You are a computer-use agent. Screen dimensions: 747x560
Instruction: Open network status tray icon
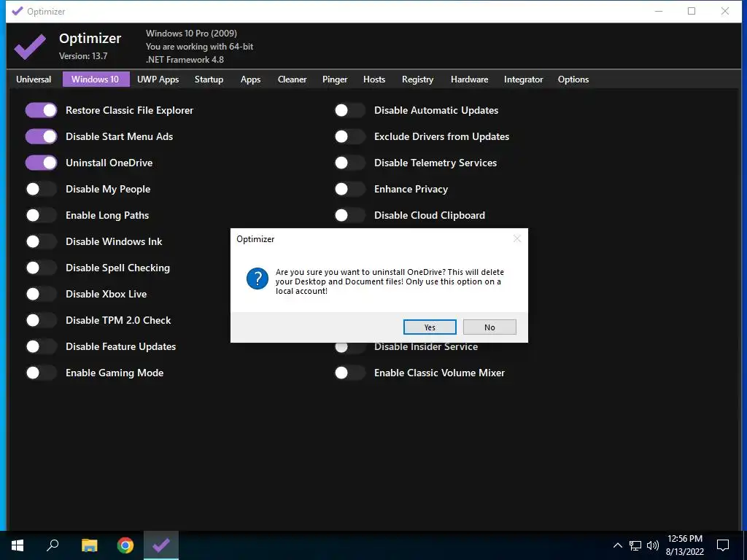[x=635, y=545]
